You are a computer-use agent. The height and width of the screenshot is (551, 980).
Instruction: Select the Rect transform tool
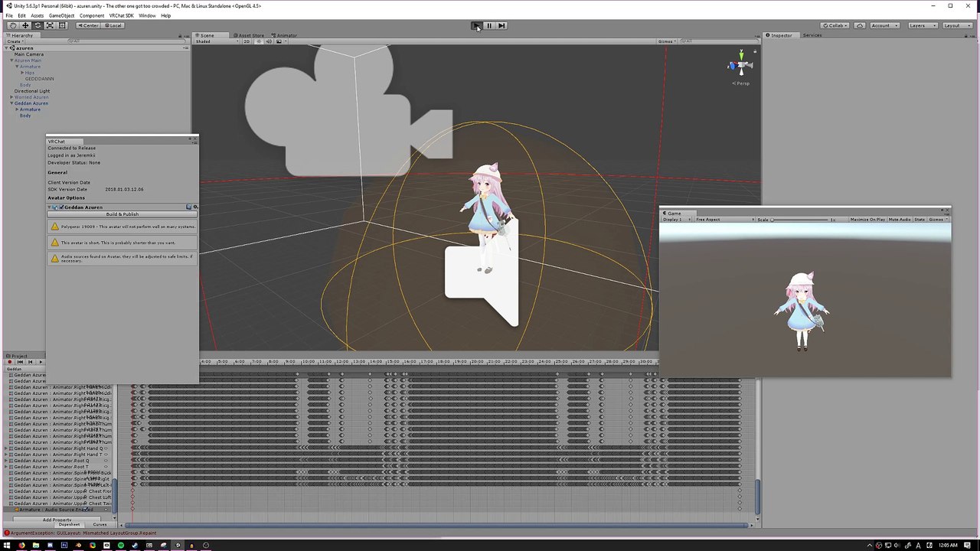63,25
